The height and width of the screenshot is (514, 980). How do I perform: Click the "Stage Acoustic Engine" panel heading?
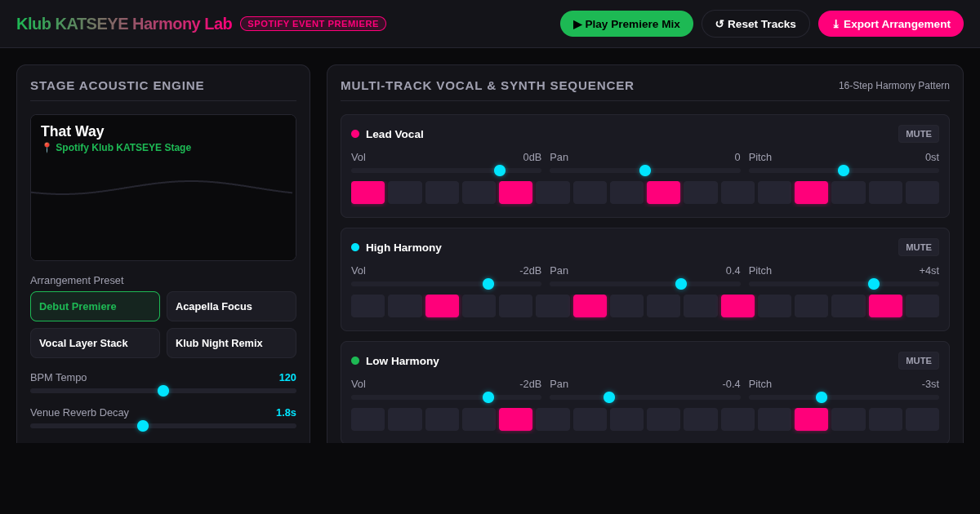coord(118,86)
